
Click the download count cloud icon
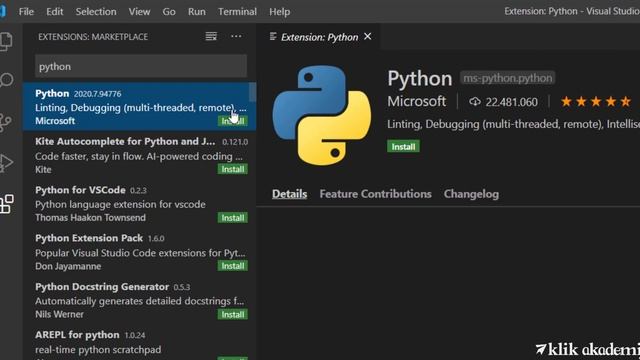click(x=475, y=102)
